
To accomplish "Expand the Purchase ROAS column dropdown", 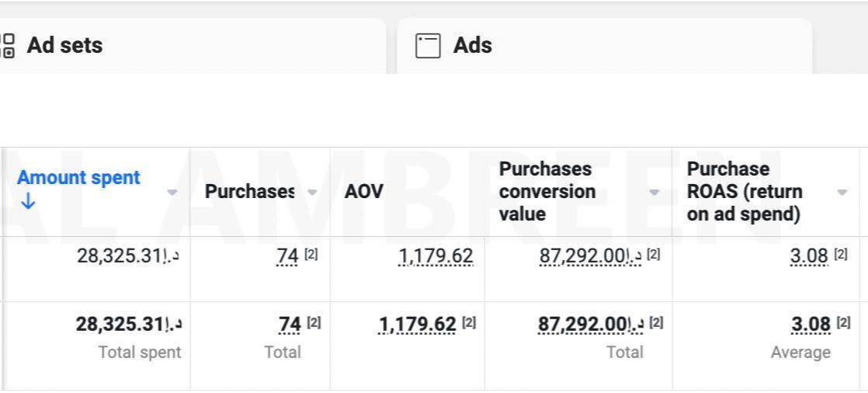I will tap(842, 192).
